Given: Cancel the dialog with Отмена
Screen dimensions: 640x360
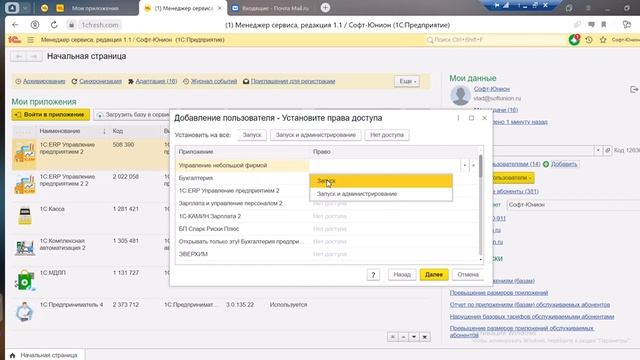Looking at the screenshot, I should click(x=468, y=275).
